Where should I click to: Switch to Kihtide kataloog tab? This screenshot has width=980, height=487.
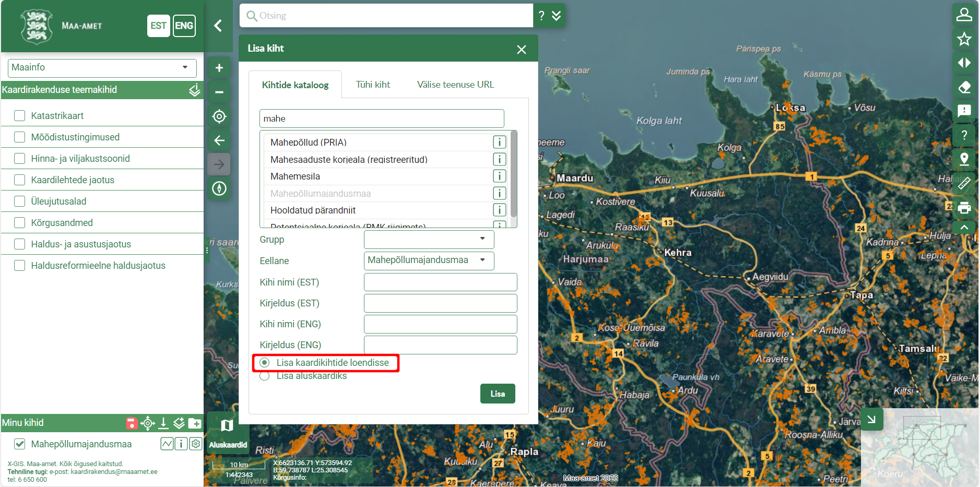(295, 85)
